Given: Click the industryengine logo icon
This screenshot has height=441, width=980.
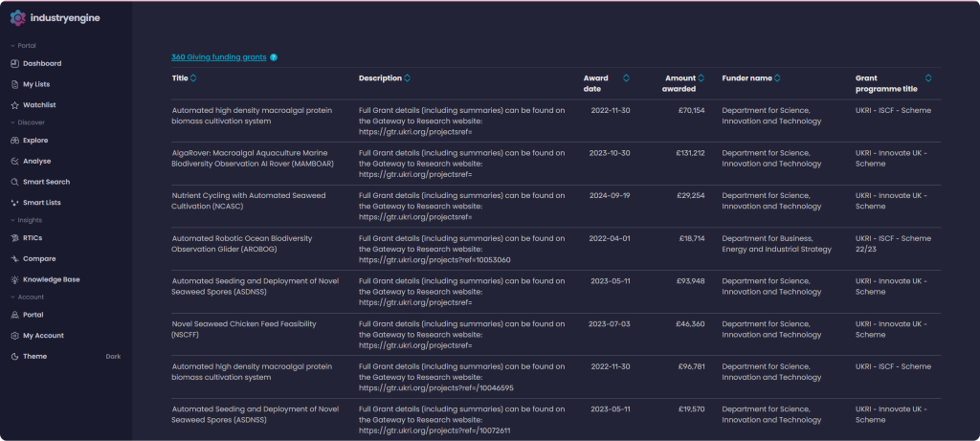Looking at the screenshot, I should point(17,18).
